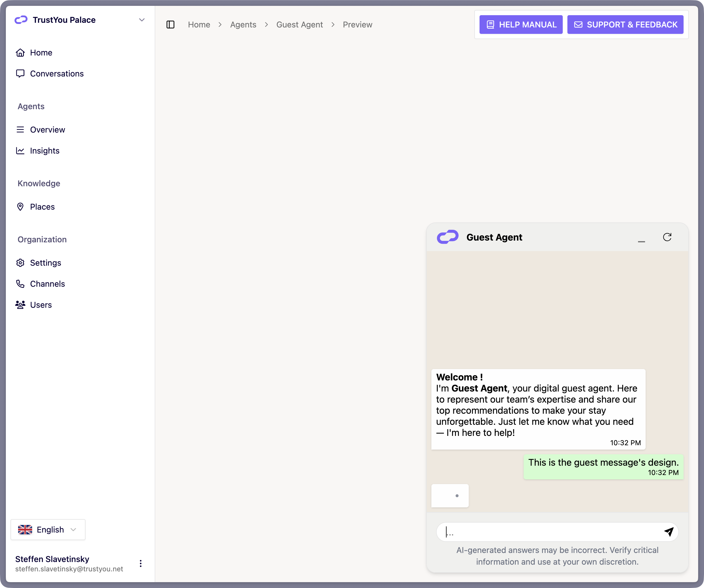Navigate to Places under Knowledge
The width and height of the screenshot is (704, 588).
(x=42, y=207)
